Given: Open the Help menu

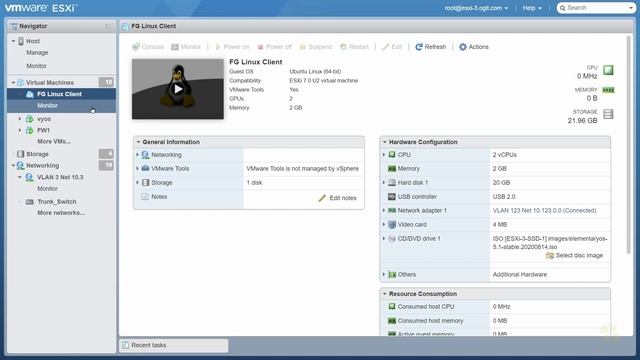Looking at the screenshot, I should (532, 8).
